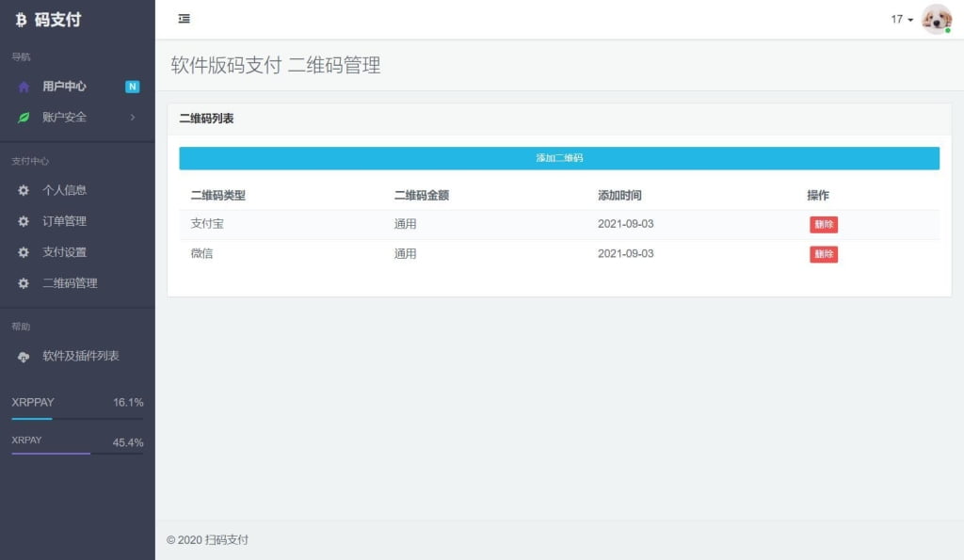Click the 添加时间 column header
This screenshot has height=560, width=964.
(619, 196)
